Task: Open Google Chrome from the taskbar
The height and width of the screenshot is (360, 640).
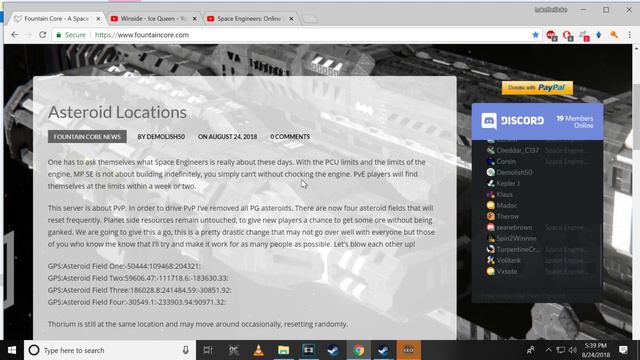Action: pos(358,350)
